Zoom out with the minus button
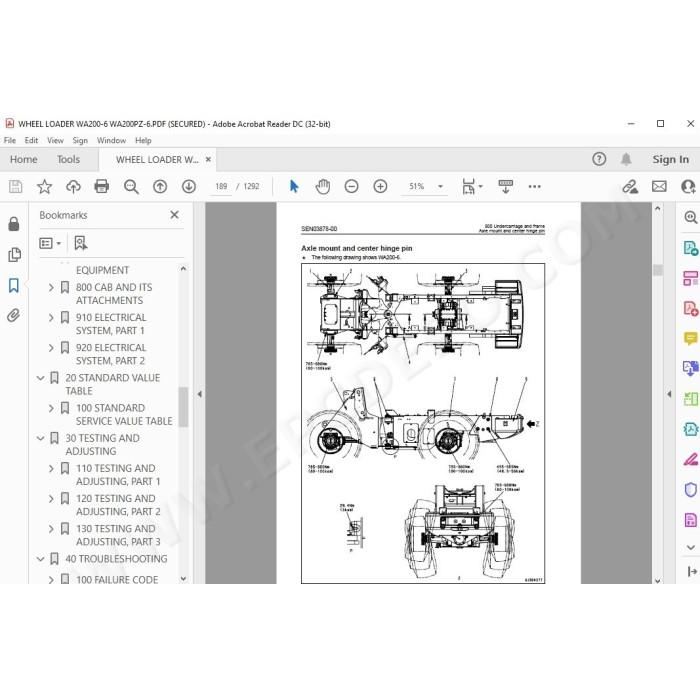Image resolution: width=700 pixels, height=700 pixels. 351,186
